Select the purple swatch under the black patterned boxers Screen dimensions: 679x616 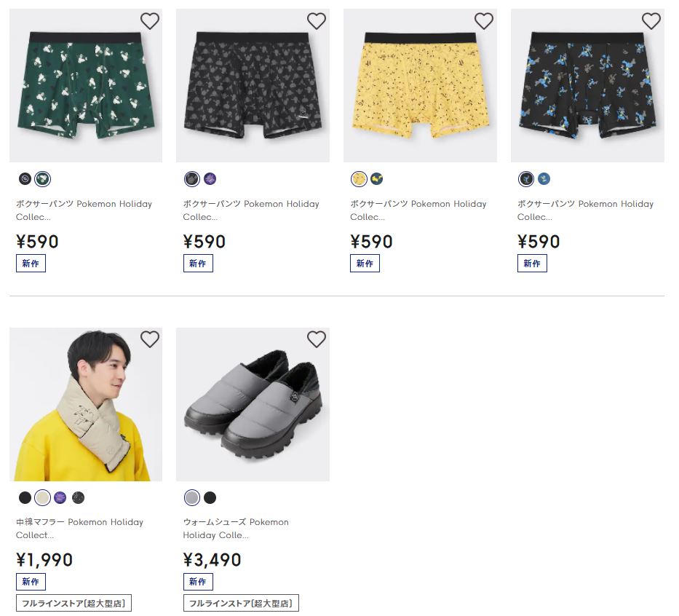coord(210,179)
